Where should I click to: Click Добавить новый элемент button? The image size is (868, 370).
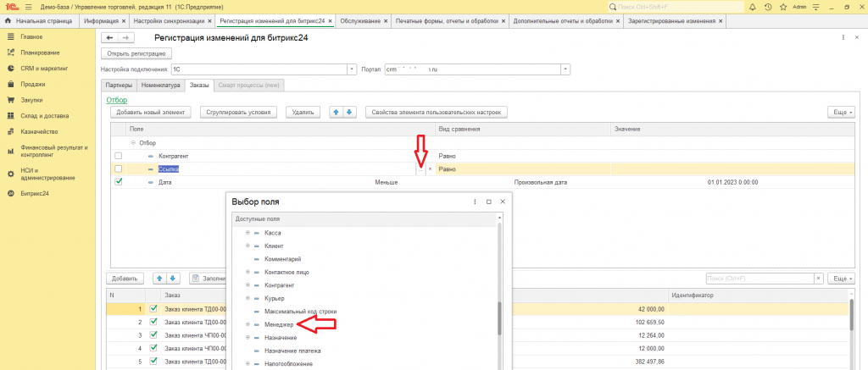(x=151, y=113)
